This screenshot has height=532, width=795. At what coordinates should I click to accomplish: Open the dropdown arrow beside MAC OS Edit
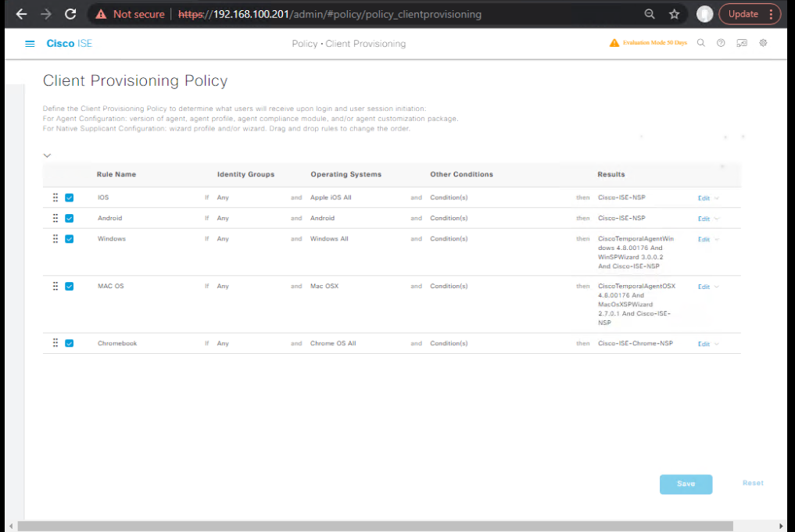pos(717,287)
